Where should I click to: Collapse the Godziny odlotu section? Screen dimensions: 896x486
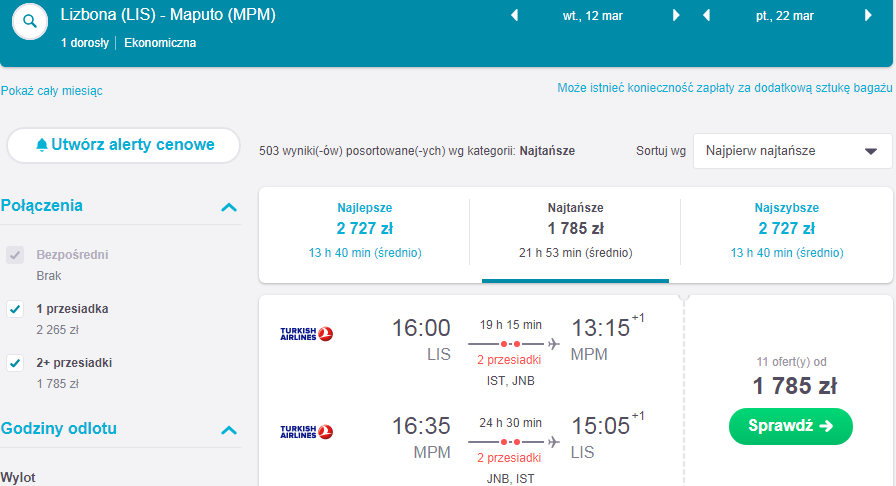point(229,430)
